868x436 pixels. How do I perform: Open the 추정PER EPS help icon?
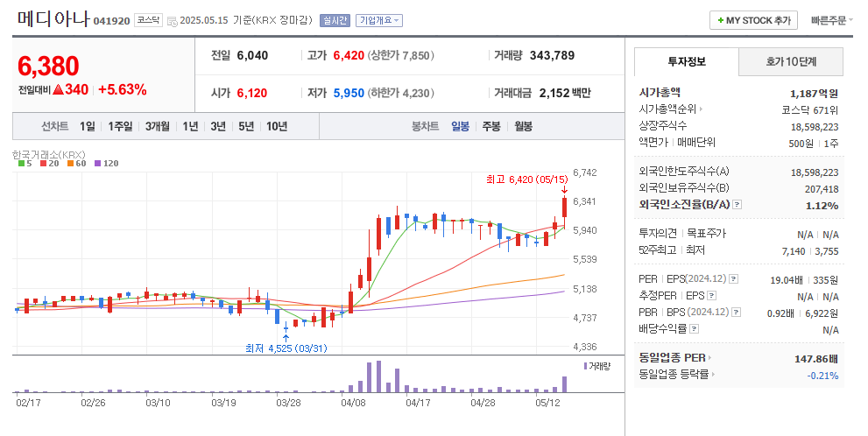click(x=712, y=296)
